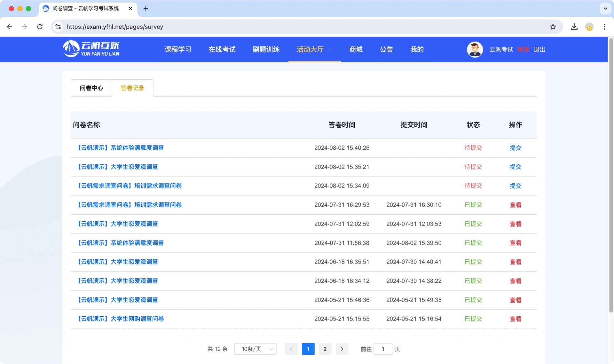Go back to the previous browser page
This screenshot has height=364, width=614.
tap(9, 27)
